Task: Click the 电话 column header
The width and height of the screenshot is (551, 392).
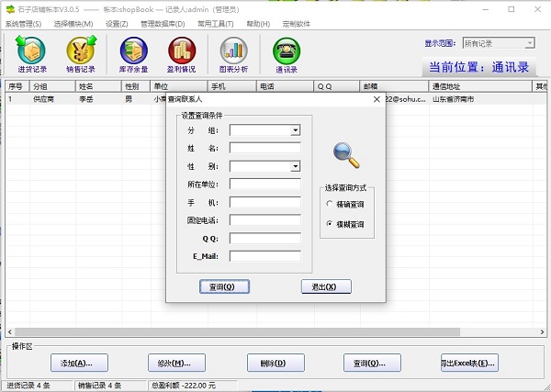Action: point(286,86)
